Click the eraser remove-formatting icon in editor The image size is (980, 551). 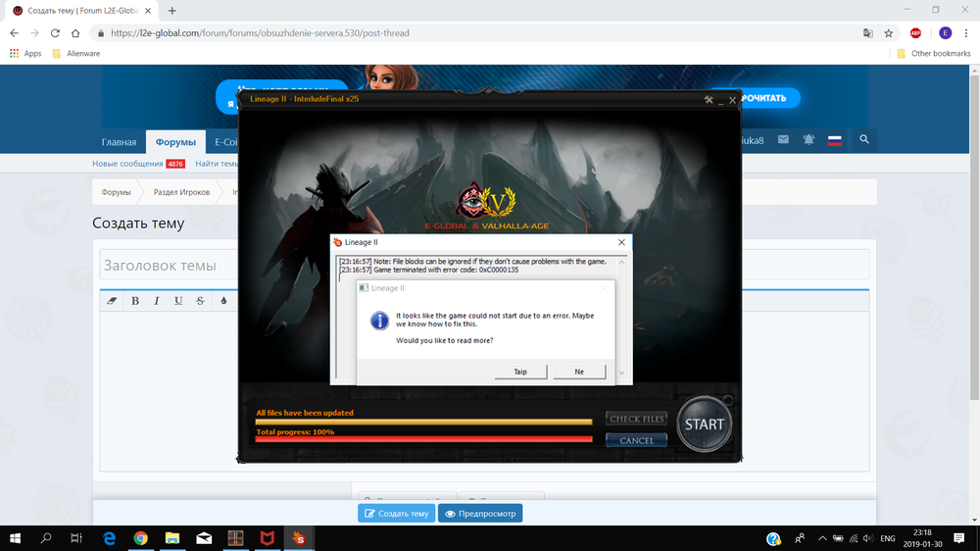coord(112,301)
